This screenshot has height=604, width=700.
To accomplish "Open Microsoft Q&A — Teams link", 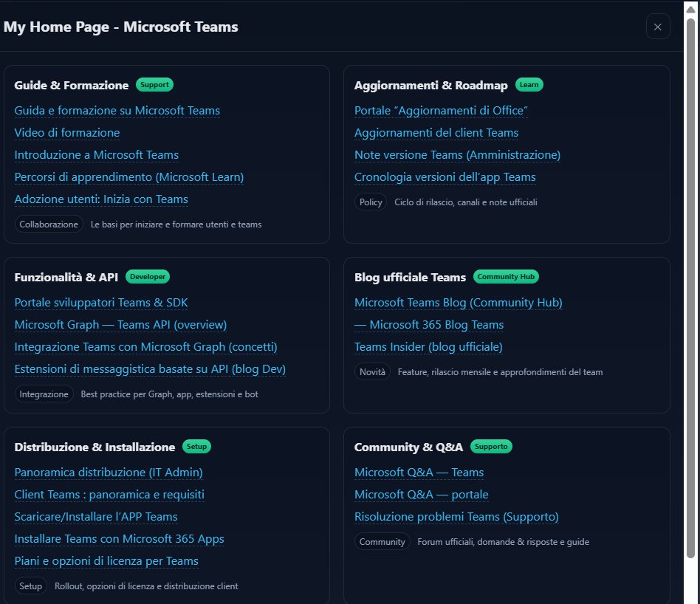I will point(419,473).
